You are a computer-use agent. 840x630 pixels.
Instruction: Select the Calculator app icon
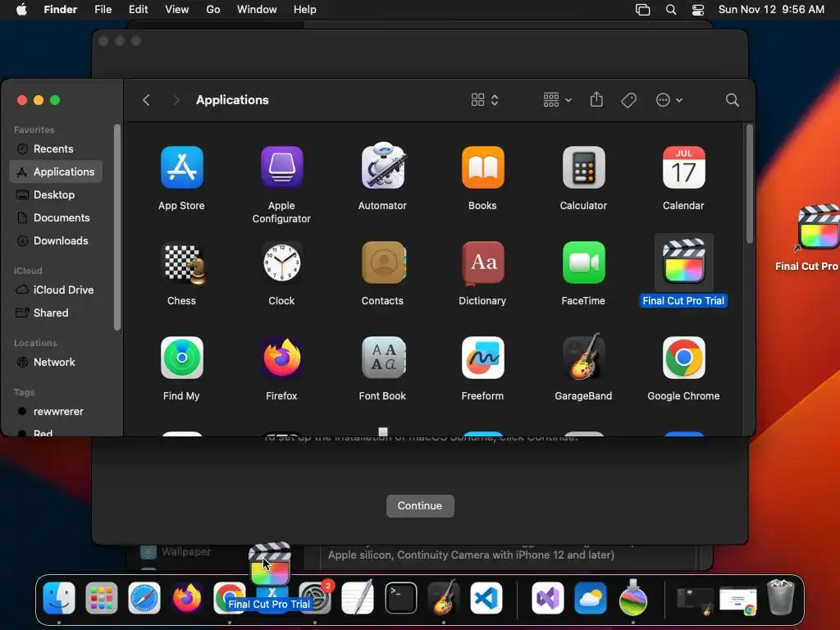click(583, 167)
